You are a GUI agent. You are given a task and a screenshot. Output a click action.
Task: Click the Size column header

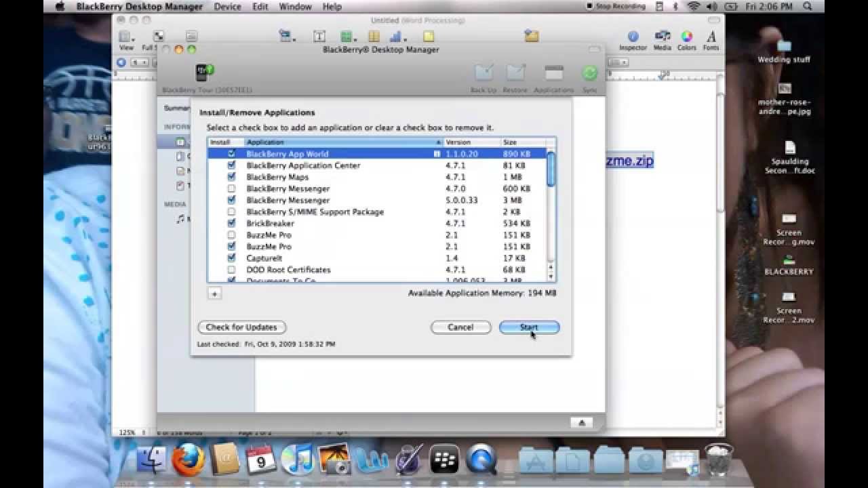coord(524,142)
